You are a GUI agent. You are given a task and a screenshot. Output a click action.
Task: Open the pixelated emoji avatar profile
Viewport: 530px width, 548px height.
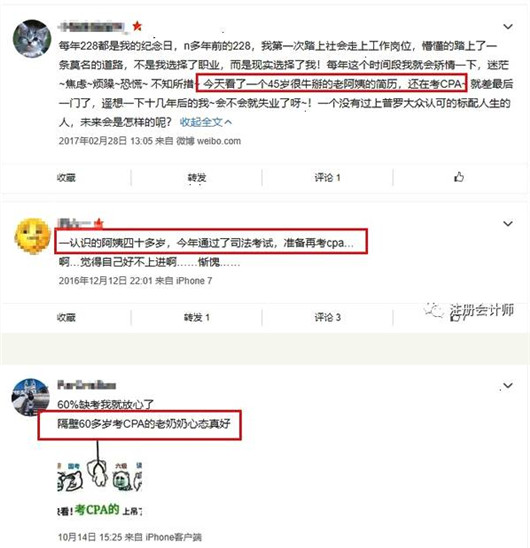pyautogui.click(x=31, y=236)
